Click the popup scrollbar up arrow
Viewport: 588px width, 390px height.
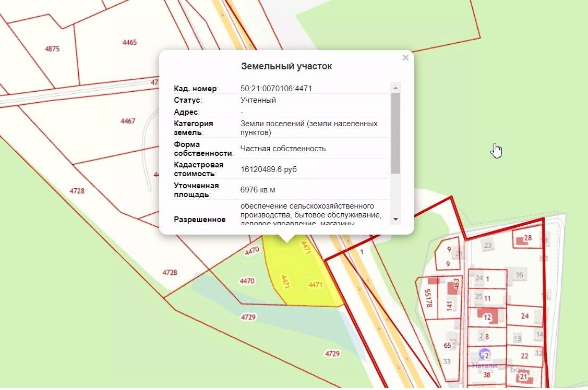pos(395,88)
